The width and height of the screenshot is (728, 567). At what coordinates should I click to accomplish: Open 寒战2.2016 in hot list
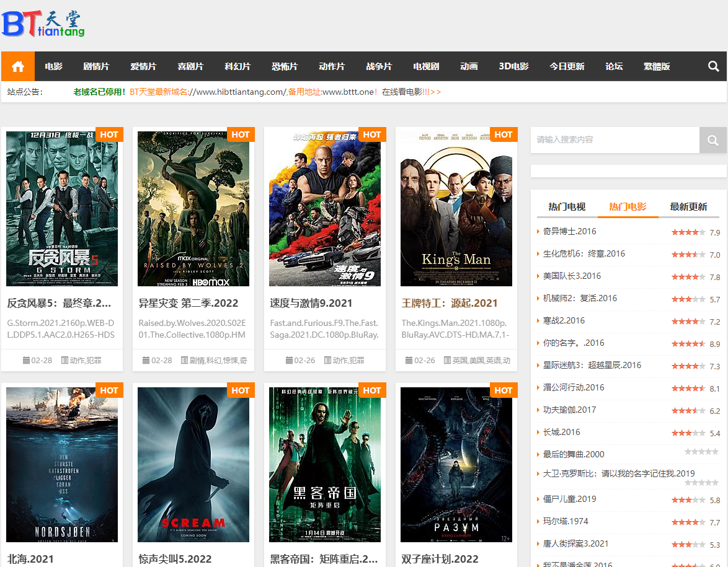(x=564, y=320)
